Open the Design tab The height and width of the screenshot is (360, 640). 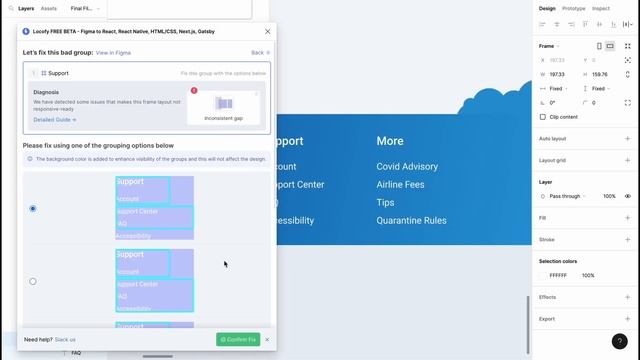pyautogui.click(x=547, y=8)
